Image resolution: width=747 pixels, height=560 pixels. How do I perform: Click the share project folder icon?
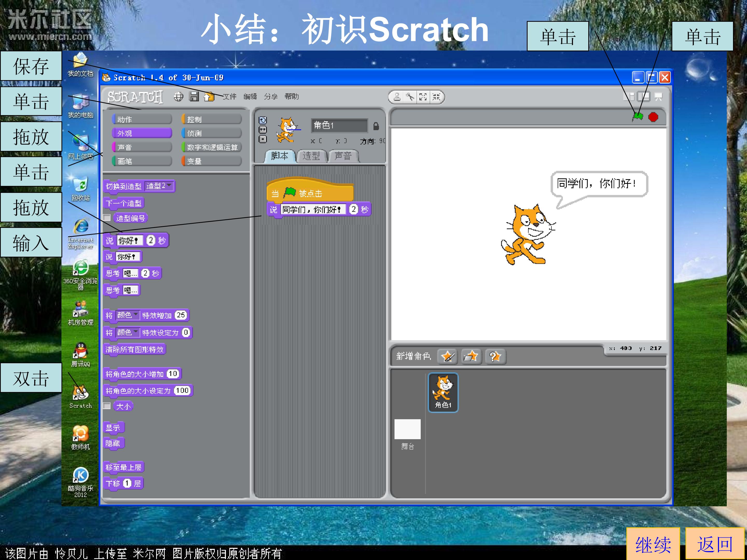pyautogui.click(x=209, y=96)
